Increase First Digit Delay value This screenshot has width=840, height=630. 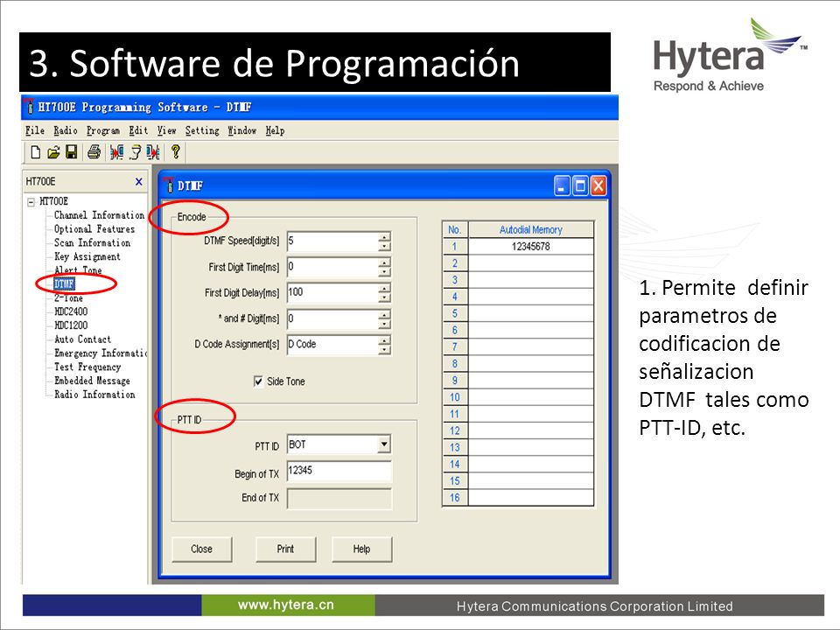(384, 288)
